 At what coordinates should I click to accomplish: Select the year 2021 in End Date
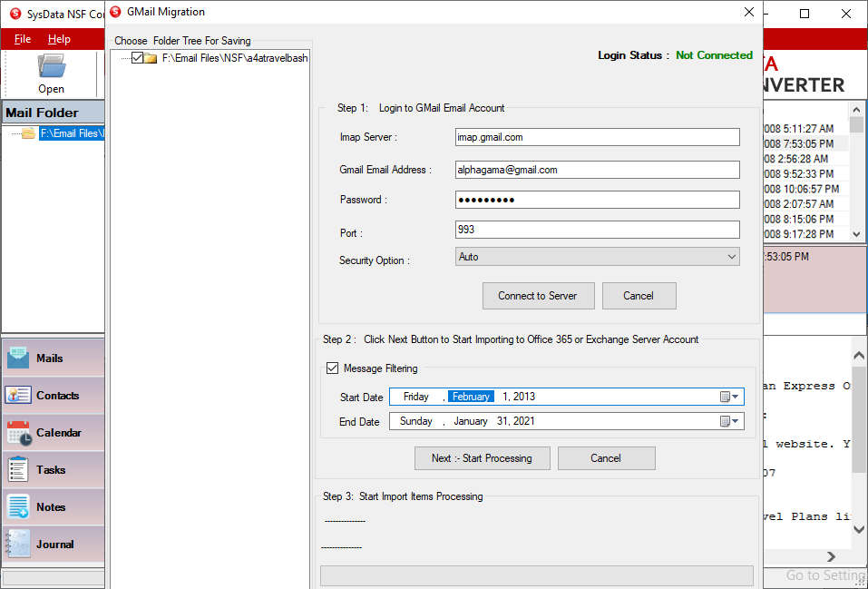pyautogui.click(x=523, y=421)
